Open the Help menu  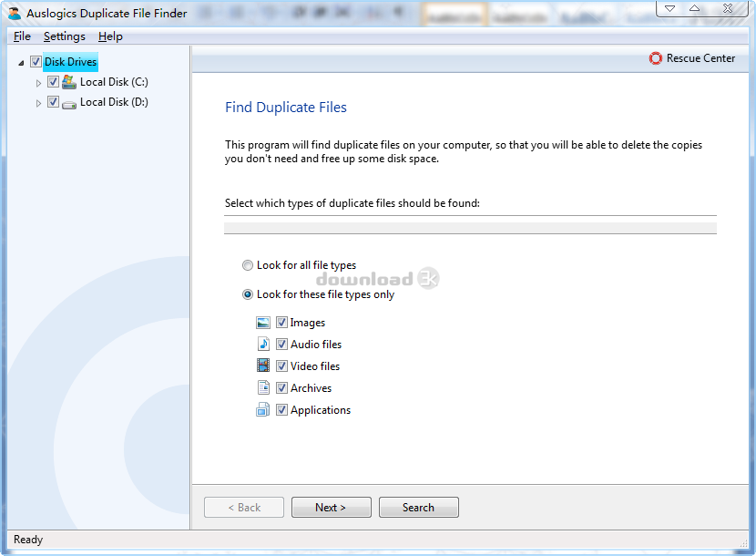(110, 36)
